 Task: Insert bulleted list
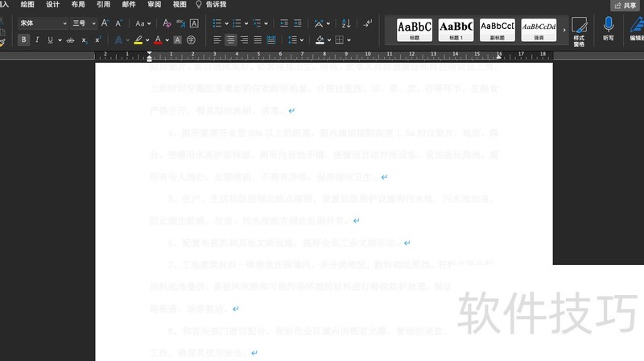click(217, 23)
